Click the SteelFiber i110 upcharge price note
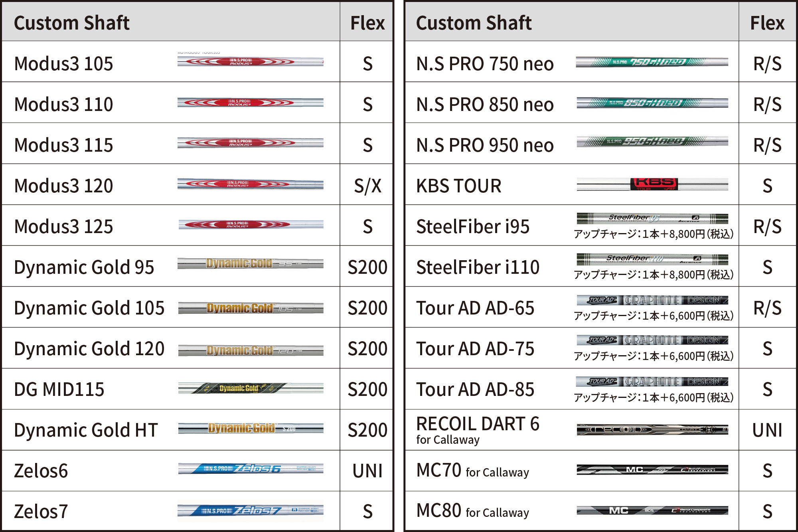This screenshot has width=798, height=532. point(654,275)
